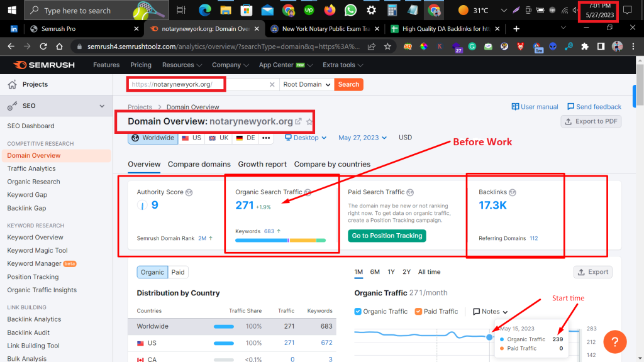Image resolution: width=644 pixels, height=362 pixels.
Task: Toggle the Paid Traffic checkbox
Action: (418, 312)
